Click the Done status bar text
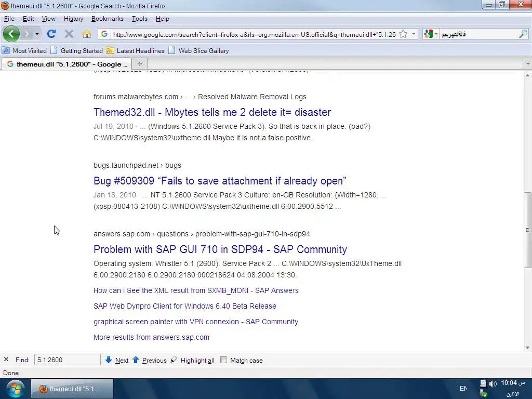The height and width of the screenshot is (399, 532). [11, 373]
